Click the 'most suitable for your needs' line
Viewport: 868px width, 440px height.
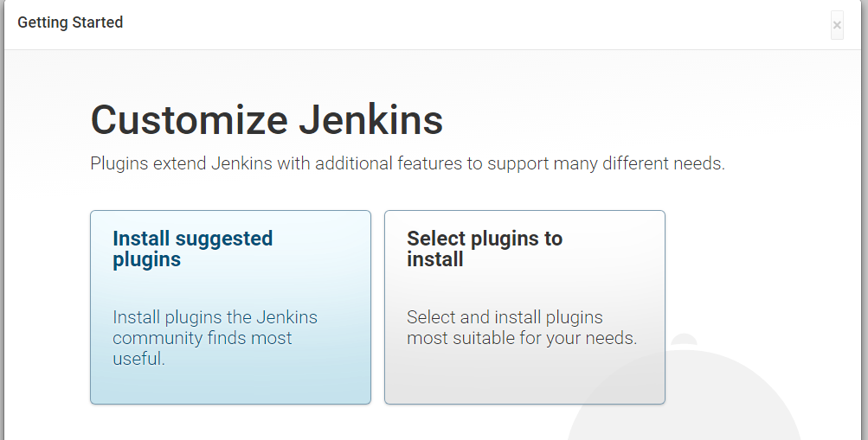522,338
